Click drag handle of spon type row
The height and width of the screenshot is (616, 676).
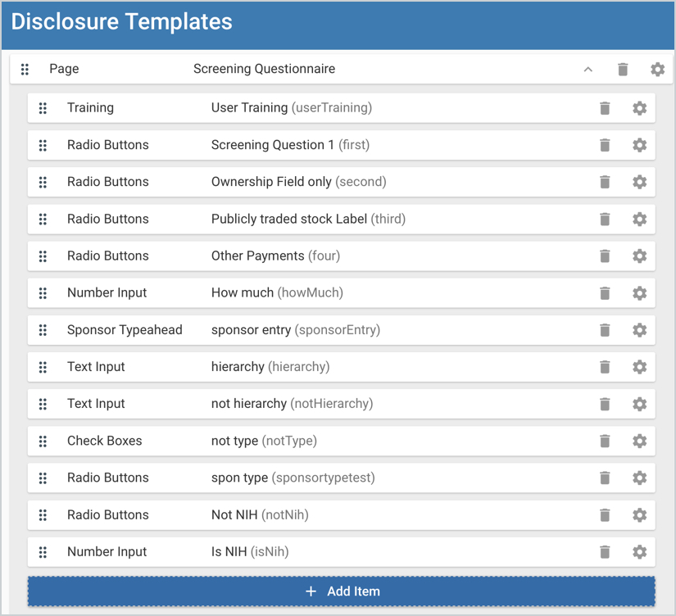click(x=43, y=478)
